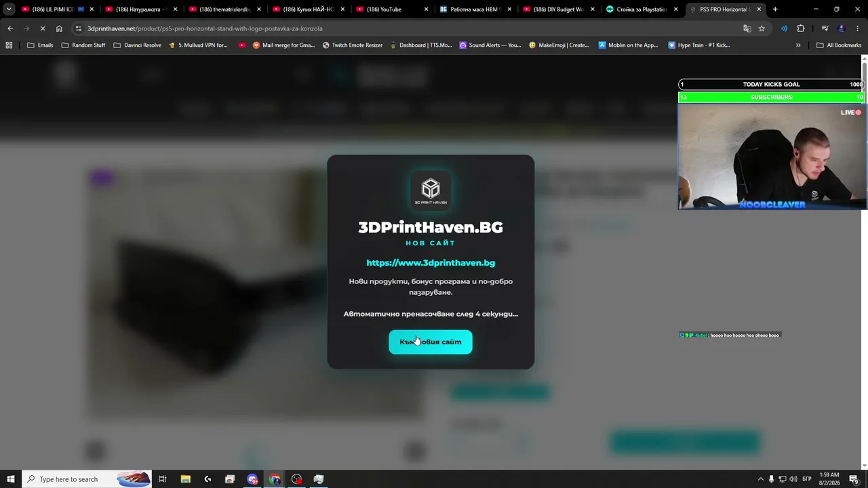Click the 'Към новия сайт' button

pos(431,342)
